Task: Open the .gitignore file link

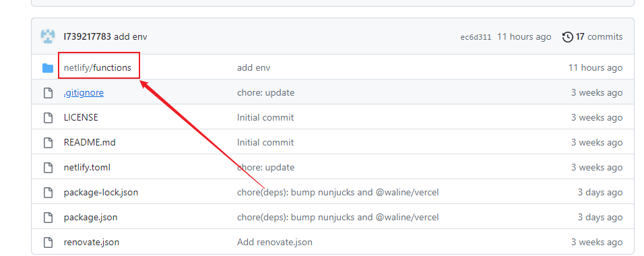Action: tap(84, 93)
